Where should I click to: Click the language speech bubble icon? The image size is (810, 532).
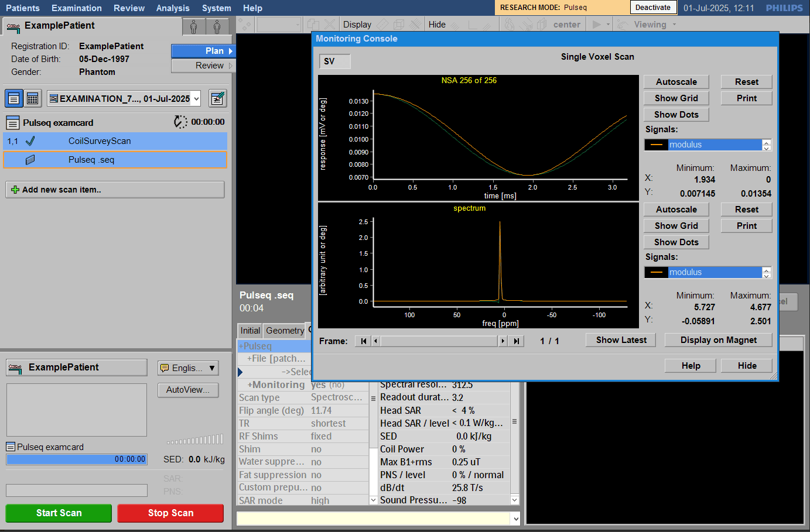click(x=165, y=368)
